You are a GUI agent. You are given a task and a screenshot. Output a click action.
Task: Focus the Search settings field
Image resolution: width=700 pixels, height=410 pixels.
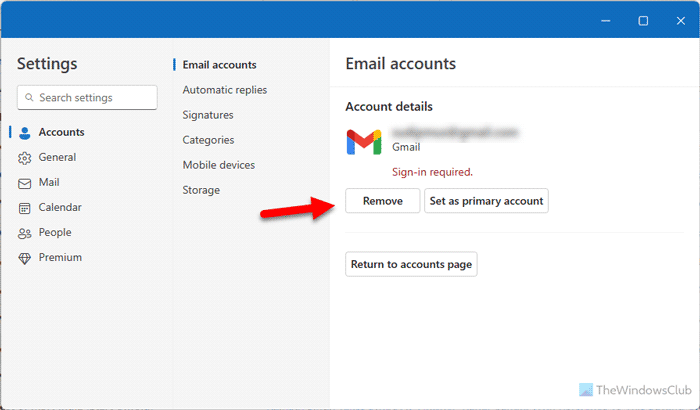[95, 98]
